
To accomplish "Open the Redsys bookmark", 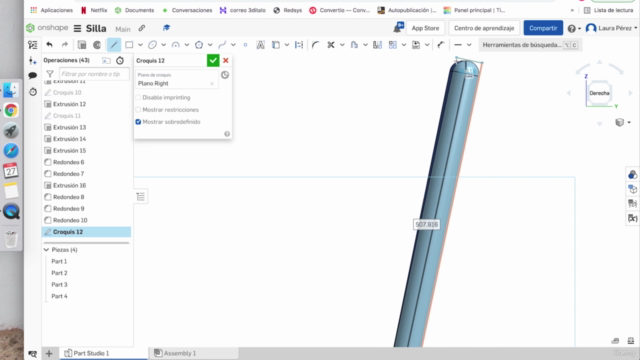I will click(288, 10).
